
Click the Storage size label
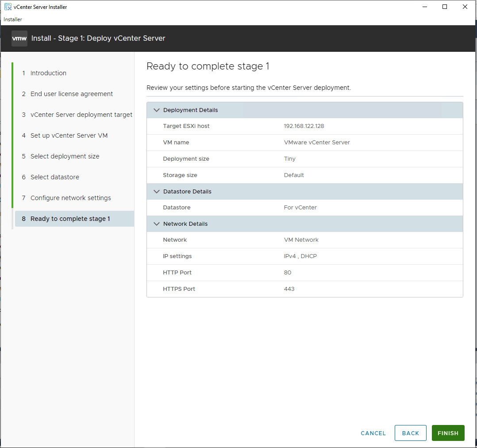click(x=180, y=175)
